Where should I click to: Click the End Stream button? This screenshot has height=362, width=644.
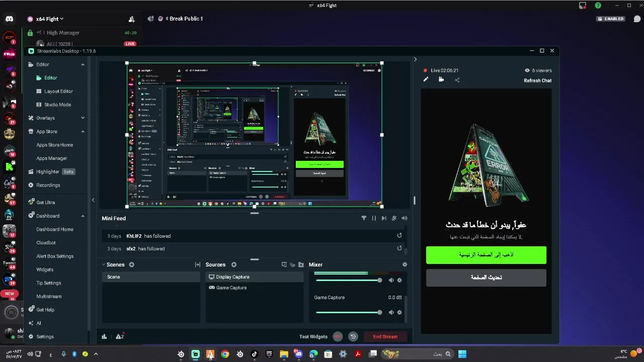[x=385, y=336]
